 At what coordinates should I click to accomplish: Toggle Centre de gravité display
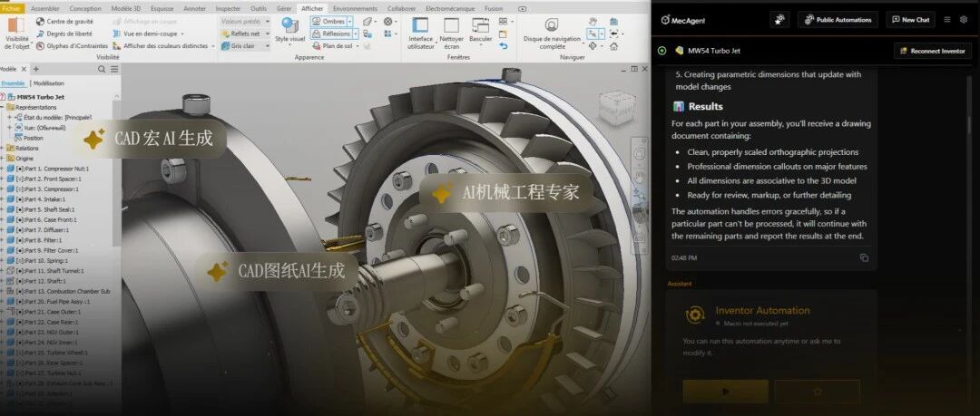pos(64,21)
